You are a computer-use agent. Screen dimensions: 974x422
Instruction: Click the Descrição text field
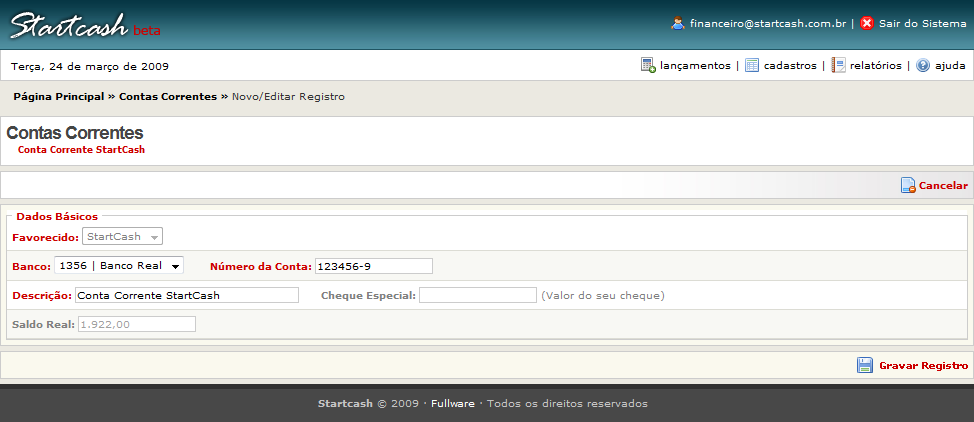(x=186, y=295)
